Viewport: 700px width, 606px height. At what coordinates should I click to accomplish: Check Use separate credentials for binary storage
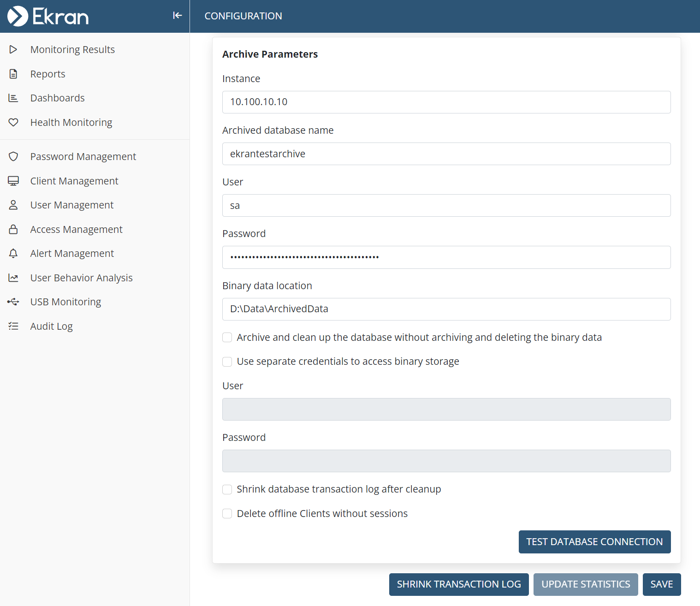[227, 362]
